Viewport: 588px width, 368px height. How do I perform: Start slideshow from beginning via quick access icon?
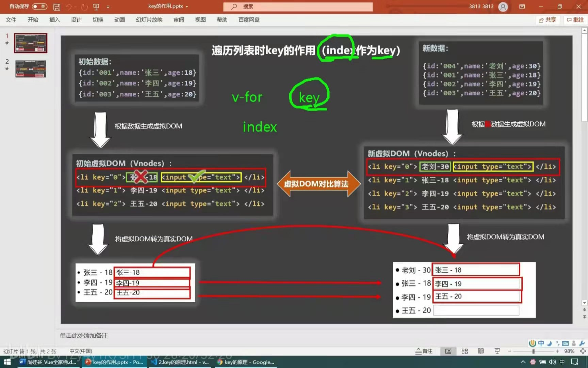click(96, 7)
